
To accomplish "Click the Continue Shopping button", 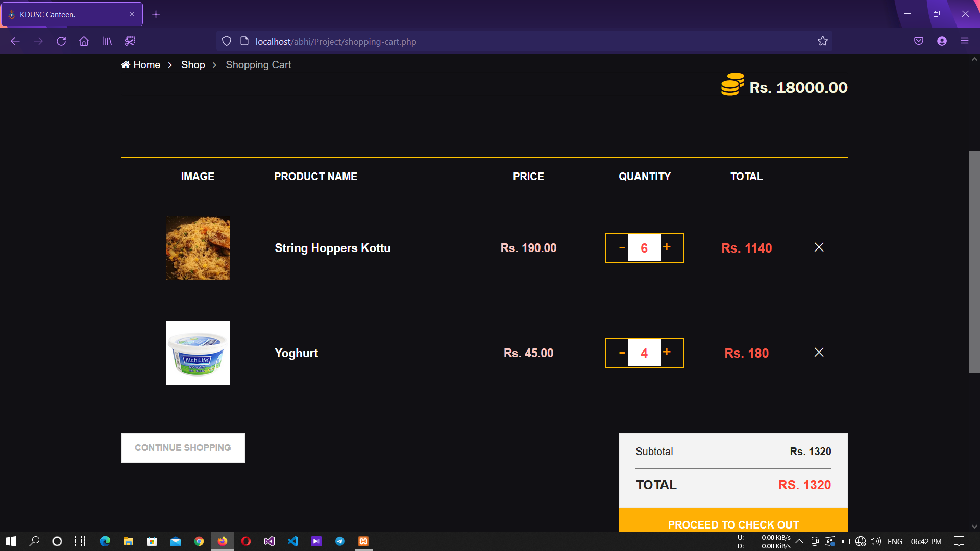I will (183, 448).
